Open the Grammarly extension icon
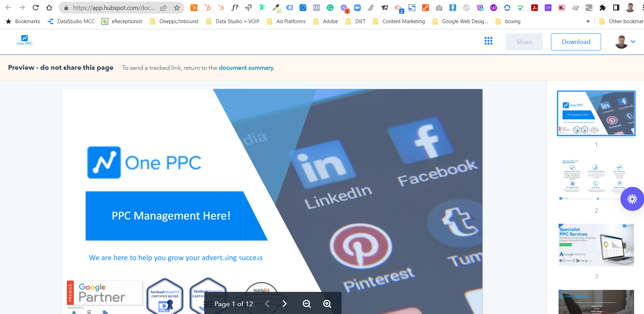 (x=331, y=7)
